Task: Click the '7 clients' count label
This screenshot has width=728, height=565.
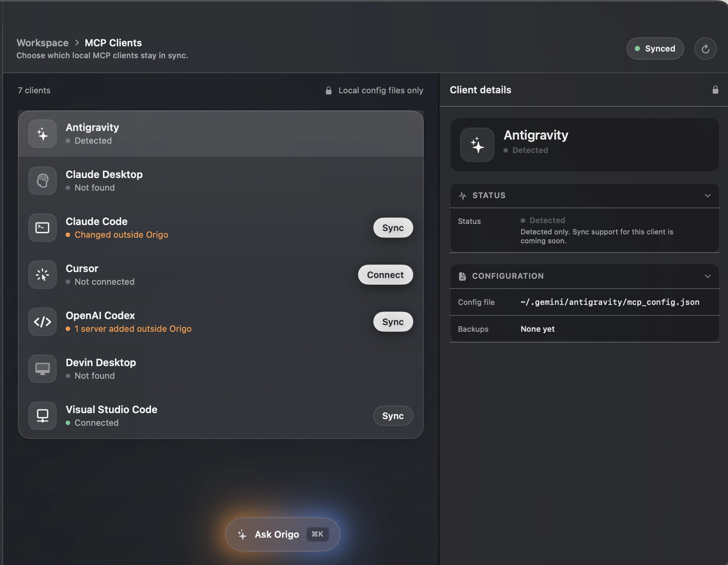Action: (34, 90)
